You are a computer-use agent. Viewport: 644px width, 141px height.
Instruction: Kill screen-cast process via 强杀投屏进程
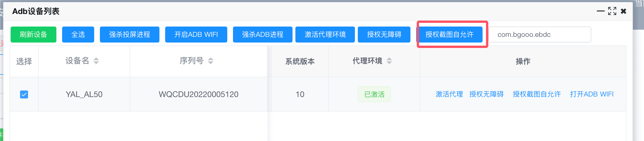tap(130, 35)
